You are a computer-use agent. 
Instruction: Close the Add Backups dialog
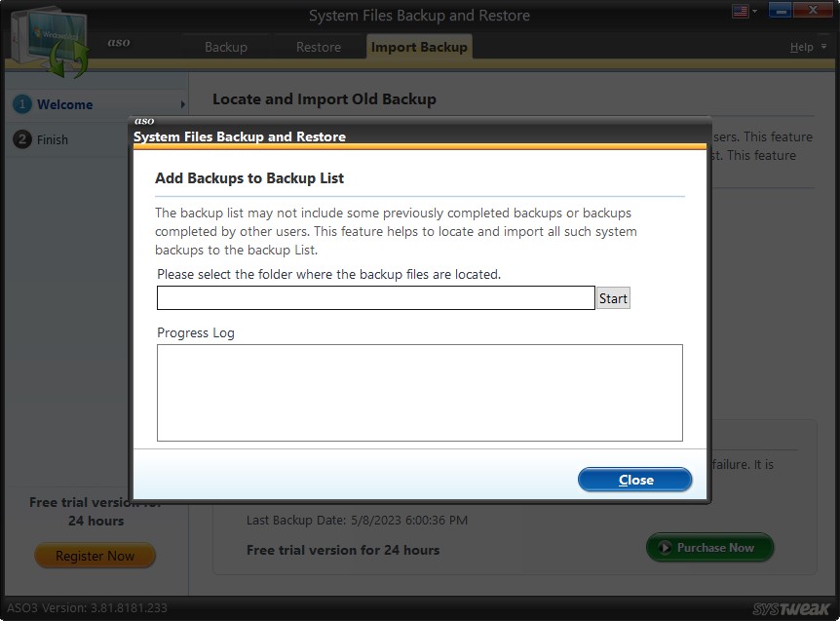click(x=634, y=480)
